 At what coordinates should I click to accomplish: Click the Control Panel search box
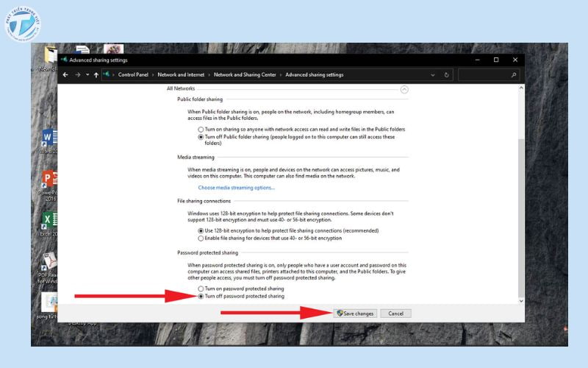point(485,74)
